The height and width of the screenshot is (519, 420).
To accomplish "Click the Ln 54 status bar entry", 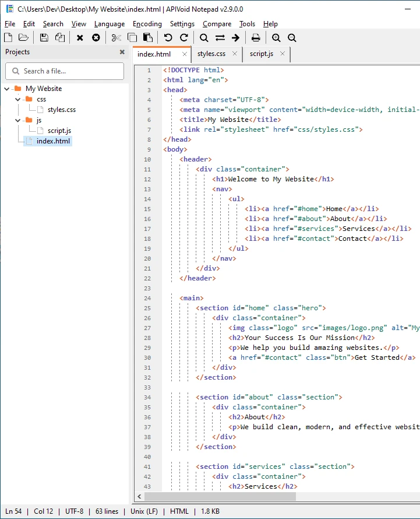I will pos(13,511).
